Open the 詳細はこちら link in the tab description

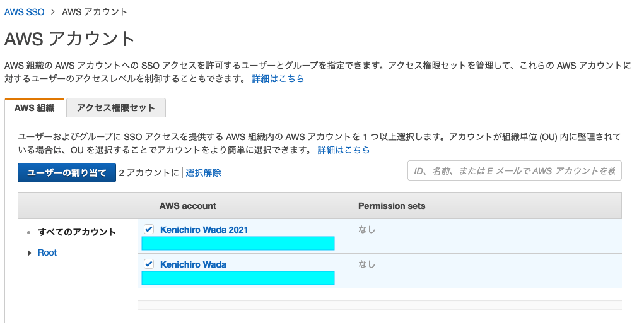coord(344,150)
